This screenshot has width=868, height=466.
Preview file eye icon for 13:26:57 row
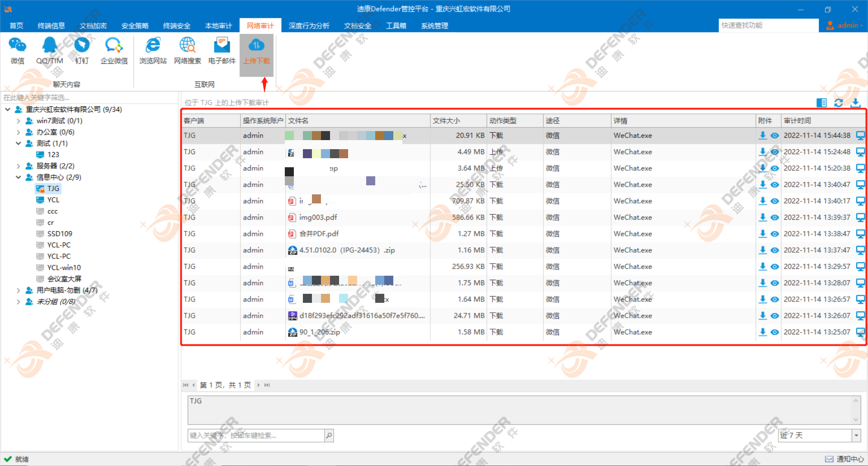(x=774, y=299)
